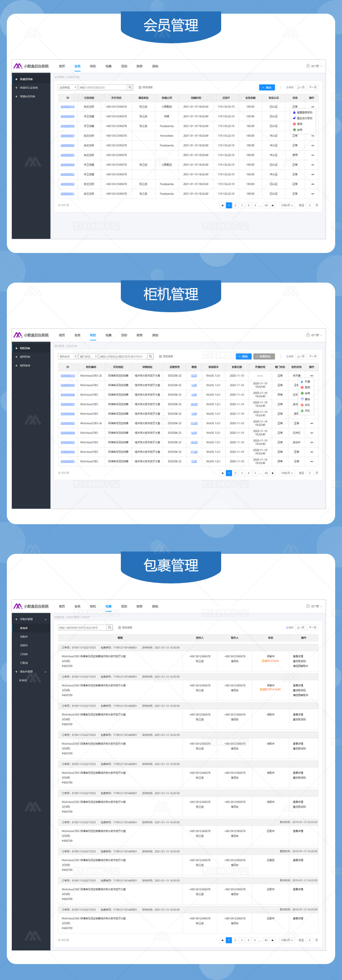Screen dimensions: 342x980
Task: Click next-page arrow in 柜机管理 pagination
Action: coord(273,473)
